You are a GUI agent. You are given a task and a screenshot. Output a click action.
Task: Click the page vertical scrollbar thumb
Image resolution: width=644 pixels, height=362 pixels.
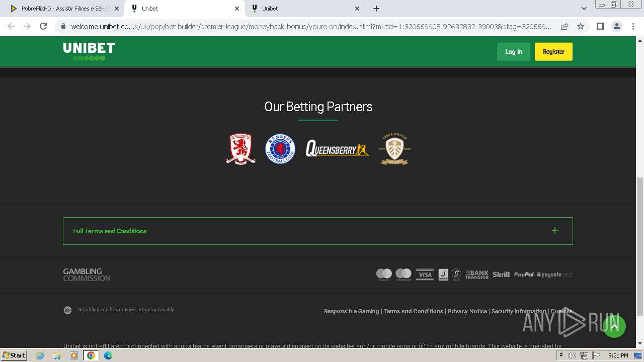tap(640, 246)
